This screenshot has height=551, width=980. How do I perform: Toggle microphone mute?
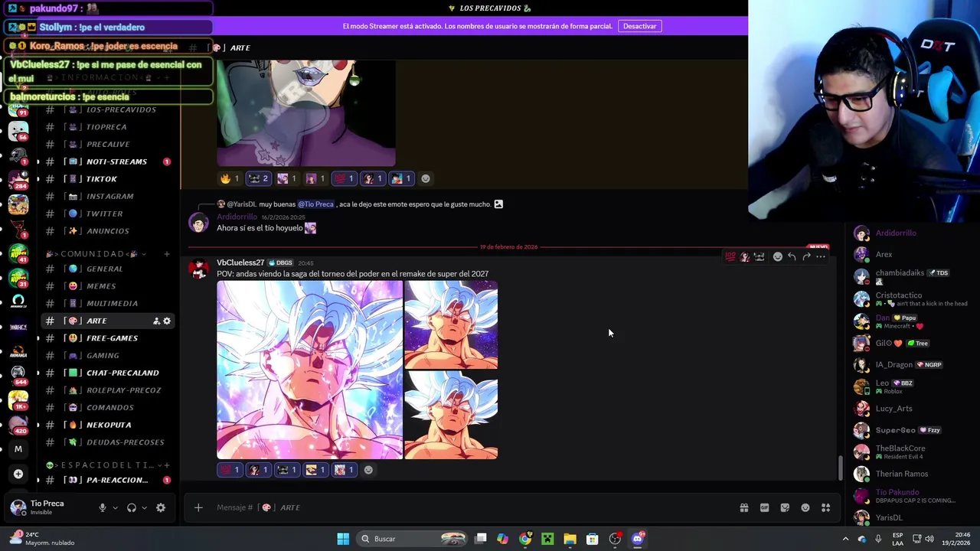(102, 507)
